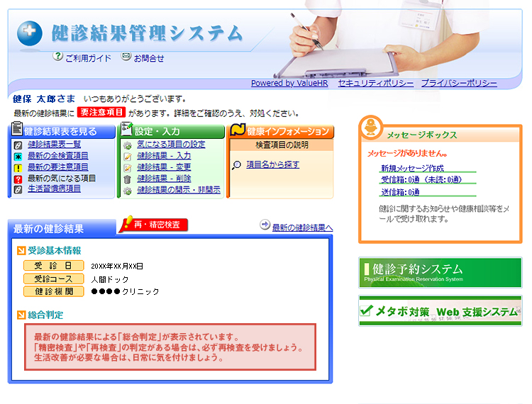Open 健診結果表一覧 link
532x404 pixels.
click(x=55, y=145)
